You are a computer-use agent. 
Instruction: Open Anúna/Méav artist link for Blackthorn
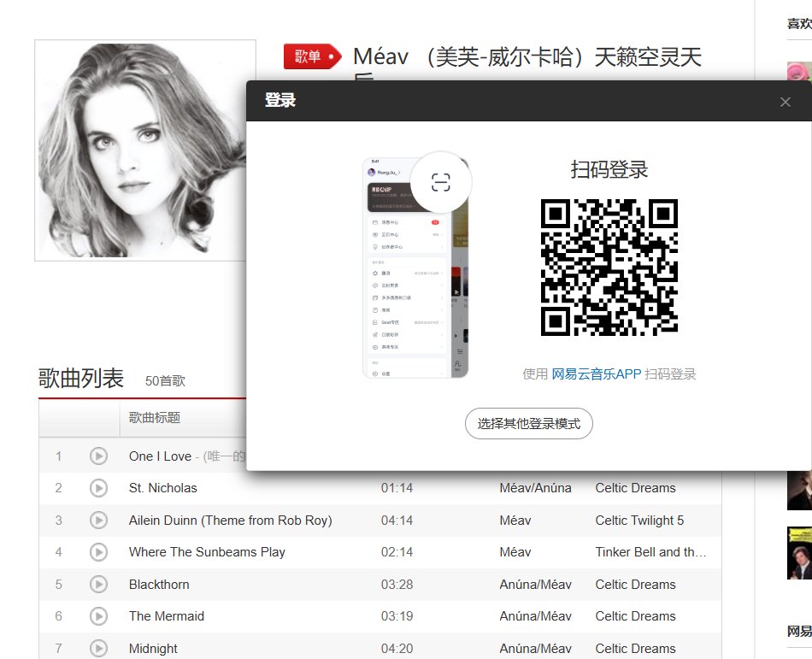535,585
